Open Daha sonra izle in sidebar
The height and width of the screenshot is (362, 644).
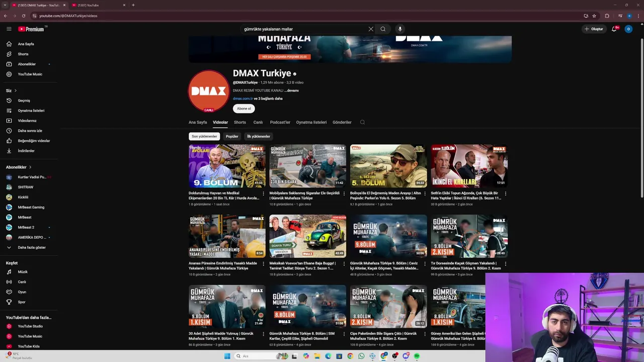tap(30, 131)
